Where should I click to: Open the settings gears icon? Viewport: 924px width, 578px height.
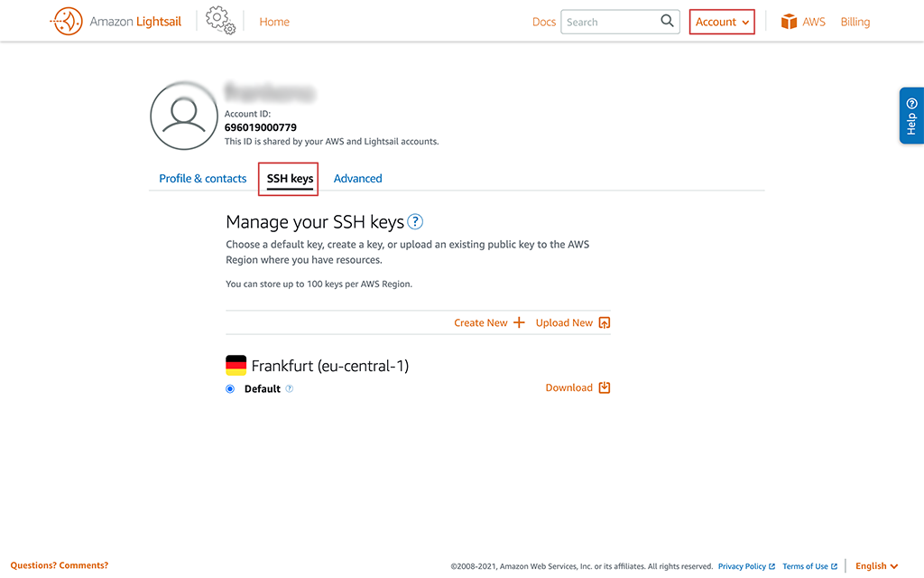pos(220,21)
